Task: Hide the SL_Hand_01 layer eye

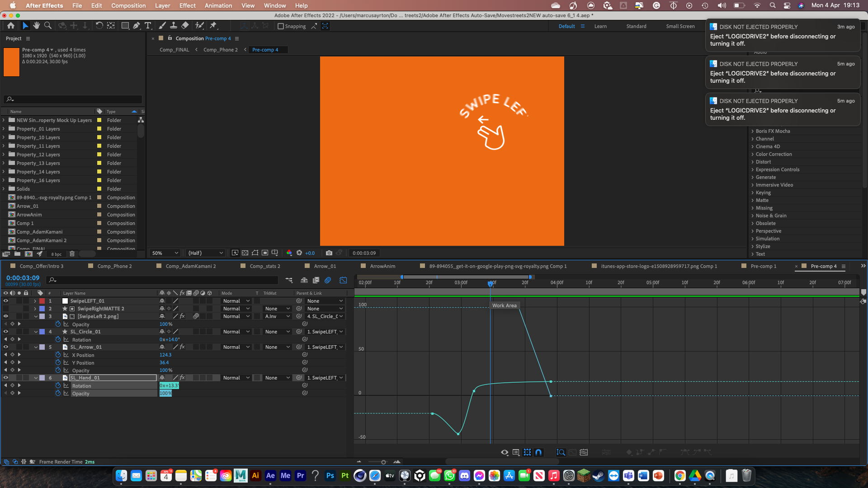Action: coord(6,378)
